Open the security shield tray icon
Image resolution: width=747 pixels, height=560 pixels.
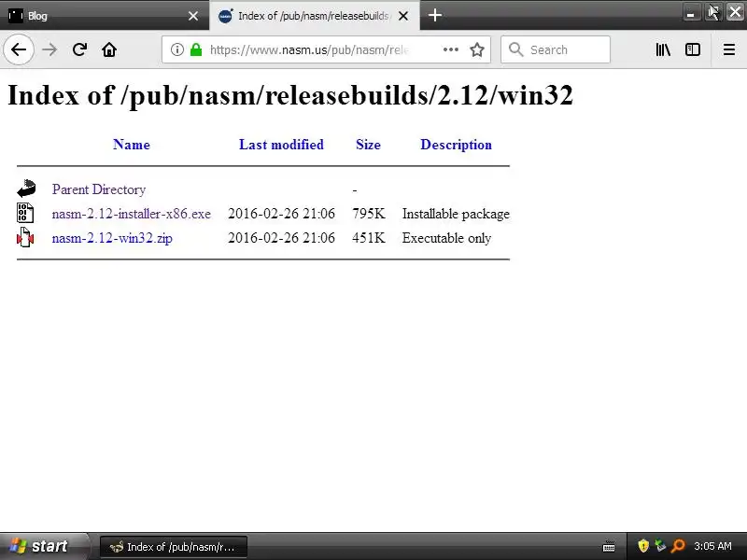tap(643, 546)
